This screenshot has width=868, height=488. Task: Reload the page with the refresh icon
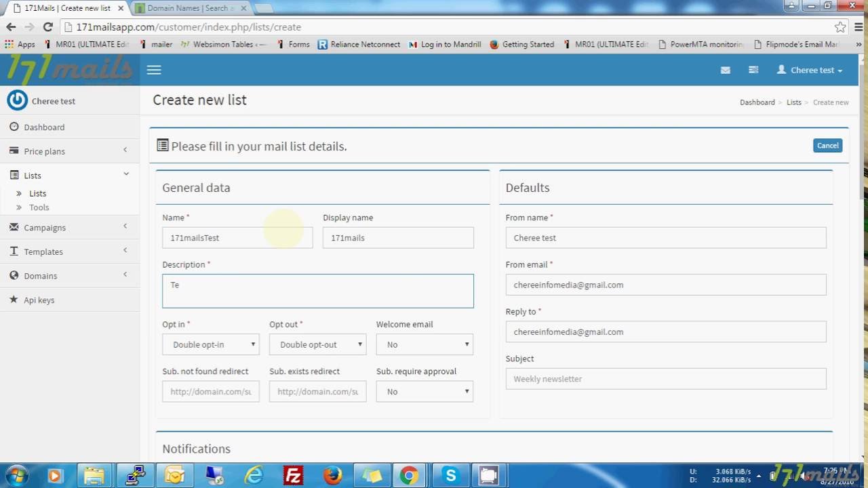47,27
